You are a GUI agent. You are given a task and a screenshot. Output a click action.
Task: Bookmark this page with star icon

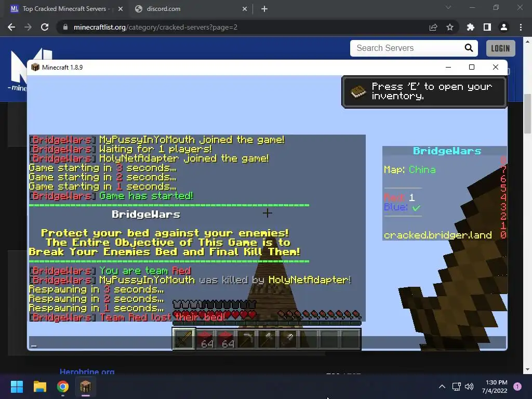pos(450,27)
